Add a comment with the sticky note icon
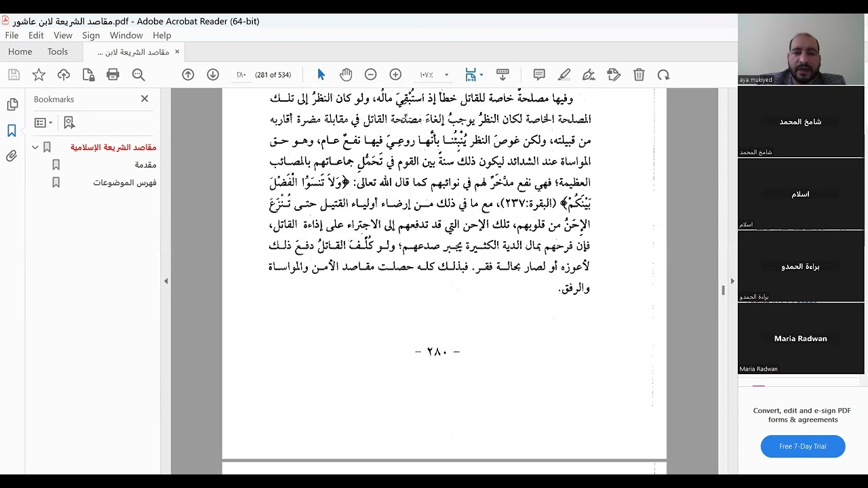868x488 pixels. (x=539, y=75)
